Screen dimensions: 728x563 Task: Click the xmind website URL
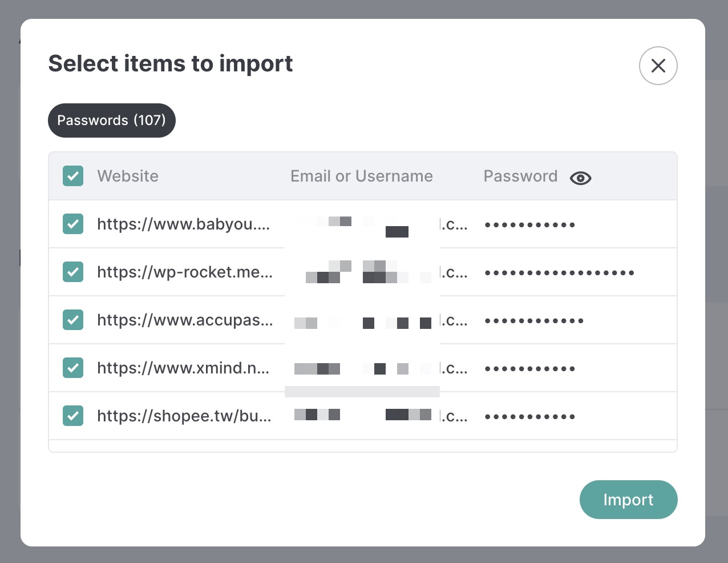pos(183,368)
